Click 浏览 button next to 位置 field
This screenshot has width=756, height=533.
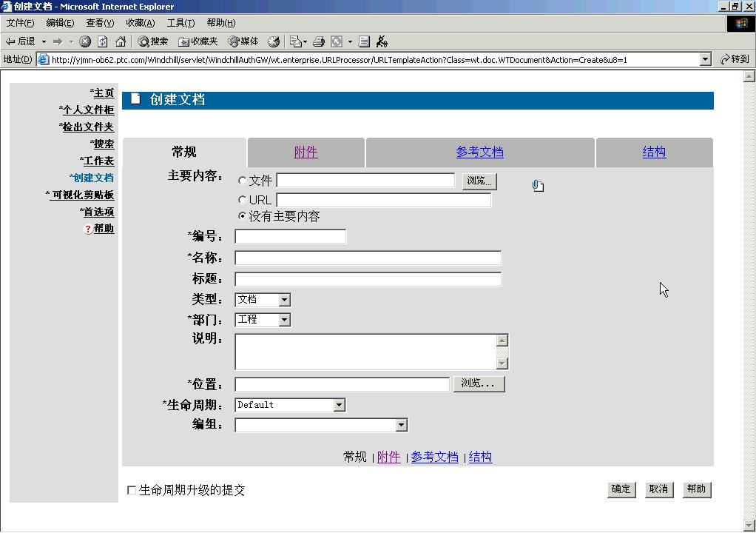479,383
